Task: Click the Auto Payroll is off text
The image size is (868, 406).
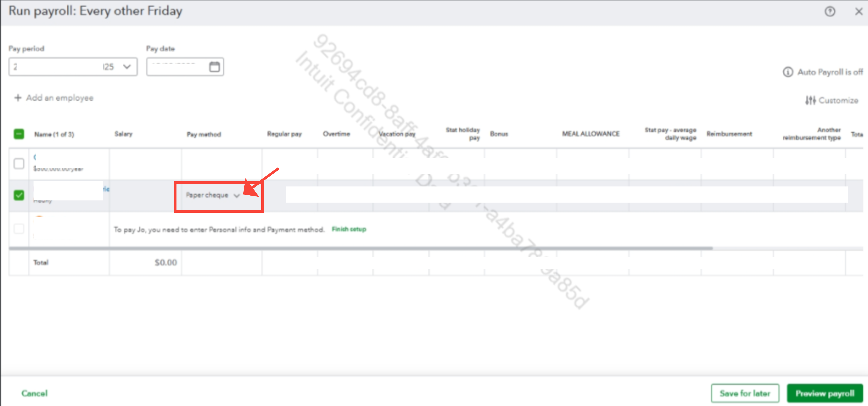Action: point(830,72)
